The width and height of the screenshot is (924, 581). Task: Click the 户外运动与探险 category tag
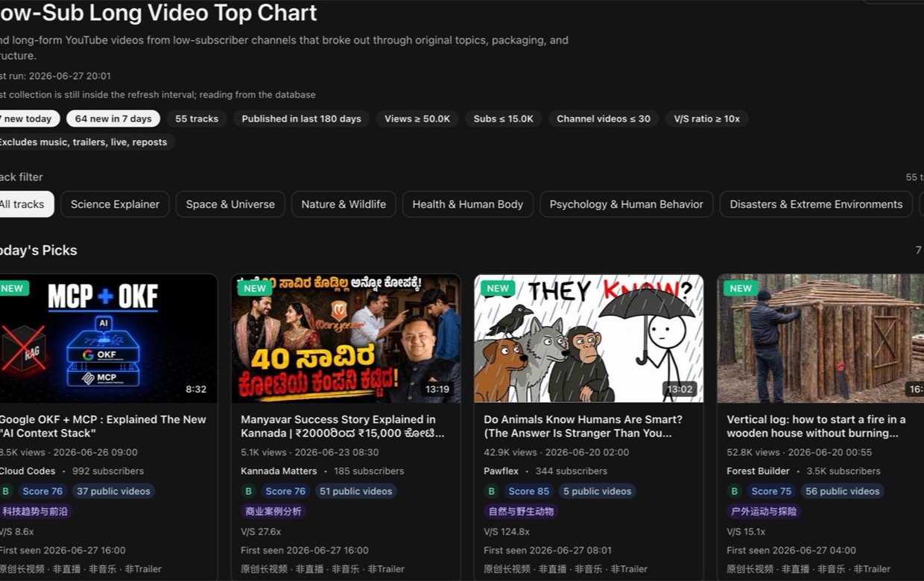pos(764,511)
